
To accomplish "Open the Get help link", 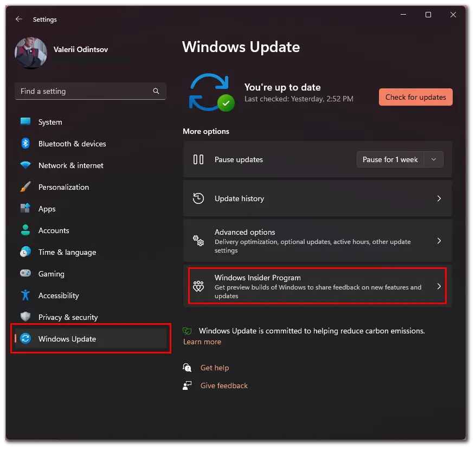I will pyautogui.click(x=215, y=368).
